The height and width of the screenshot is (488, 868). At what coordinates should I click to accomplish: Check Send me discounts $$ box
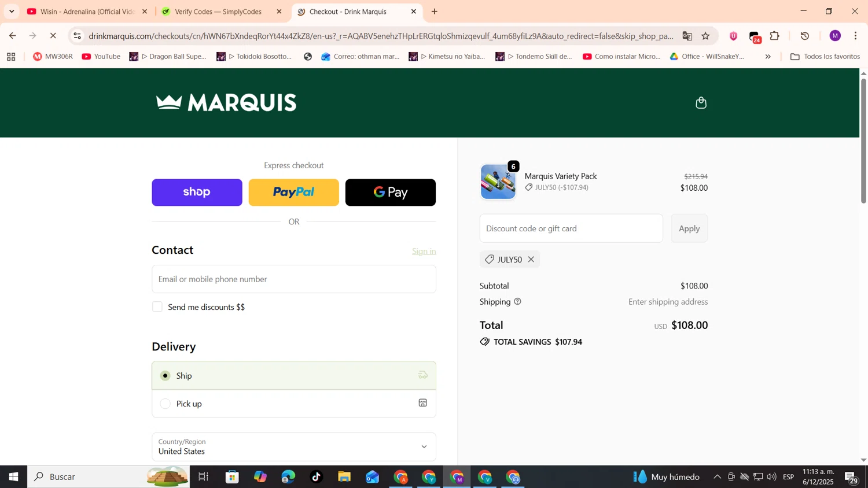tap(157, 307)
